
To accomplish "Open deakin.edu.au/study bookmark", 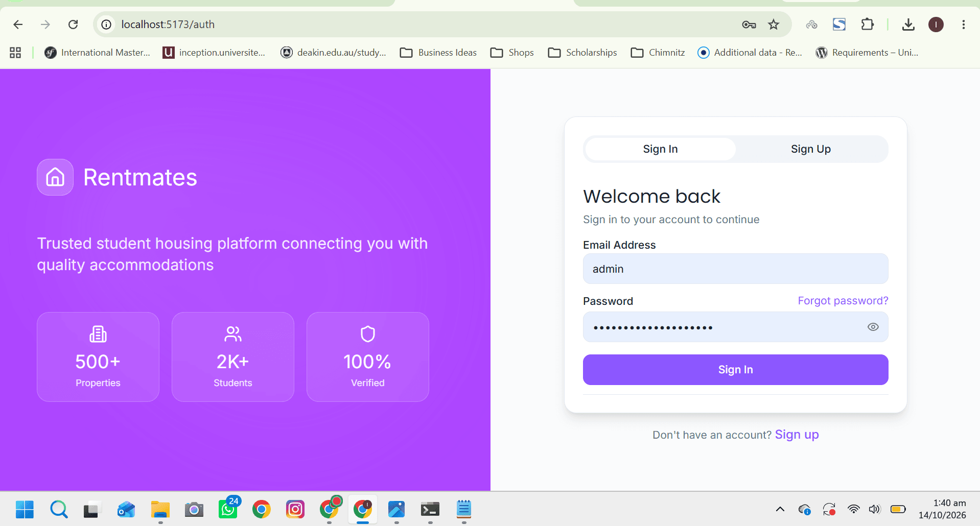I will pyautogui.click(x=334, y=53).
